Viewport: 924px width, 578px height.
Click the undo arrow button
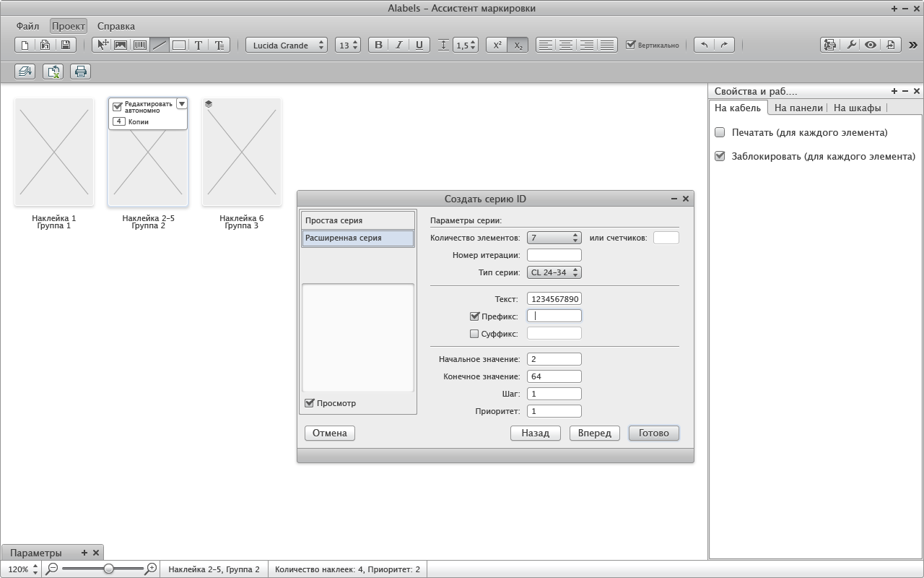point(704,45)
